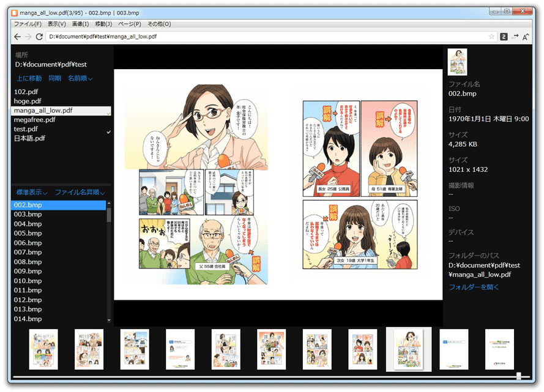
Task: Click the green checkmark beside test.pdf
Action: 108,132
